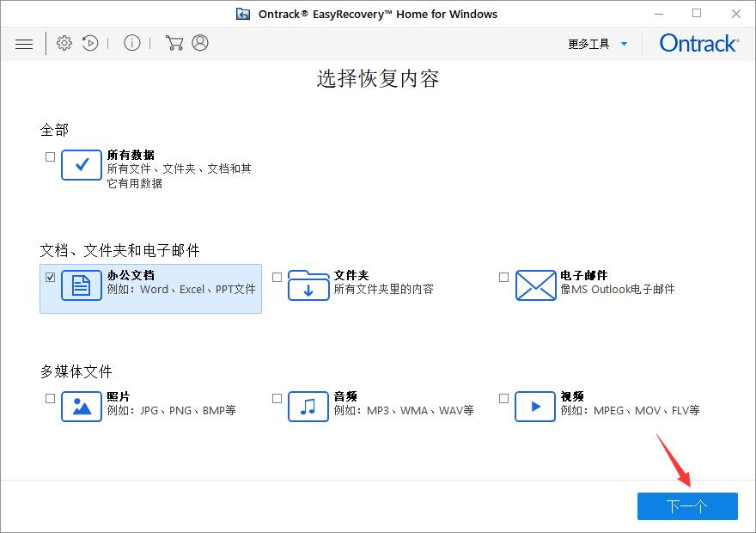Click the shopping cart icon
Screen dimensions: 756x533
[174, 43]
